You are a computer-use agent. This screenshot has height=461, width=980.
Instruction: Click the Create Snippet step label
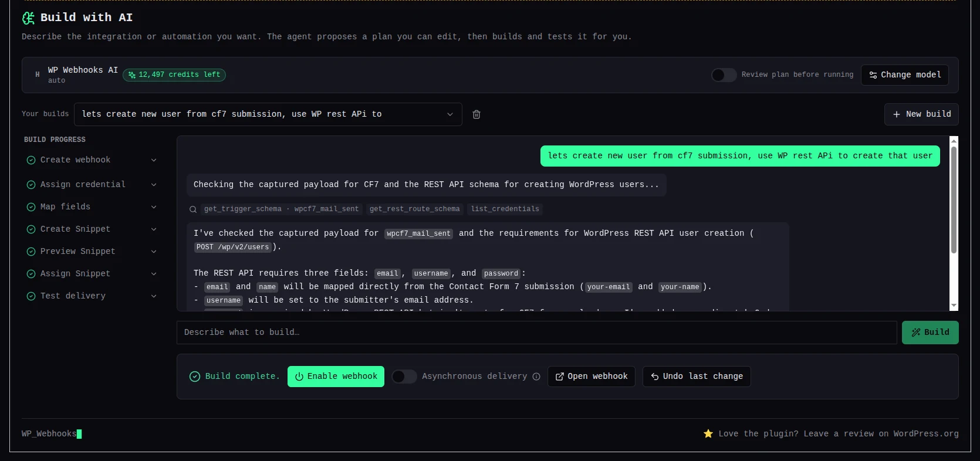click(x=75, y=229)
